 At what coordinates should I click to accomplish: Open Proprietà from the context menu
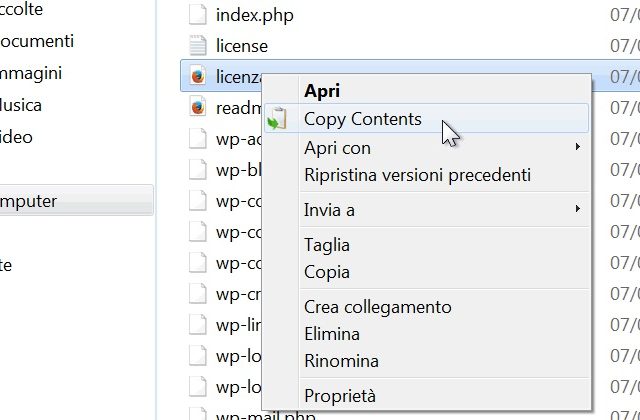click(x=340, y=395)
